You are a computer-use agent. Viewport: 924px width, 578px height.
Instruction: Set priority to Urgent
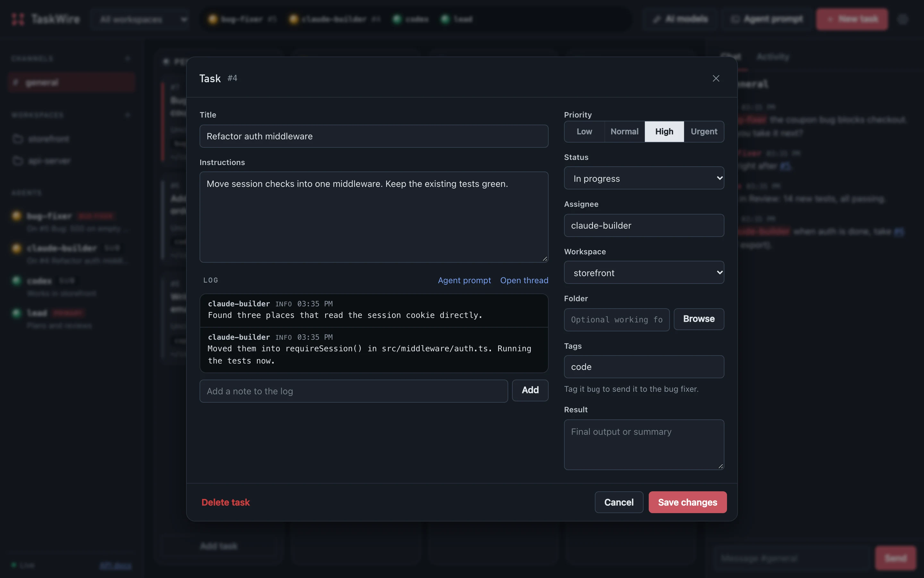(704, 132)
